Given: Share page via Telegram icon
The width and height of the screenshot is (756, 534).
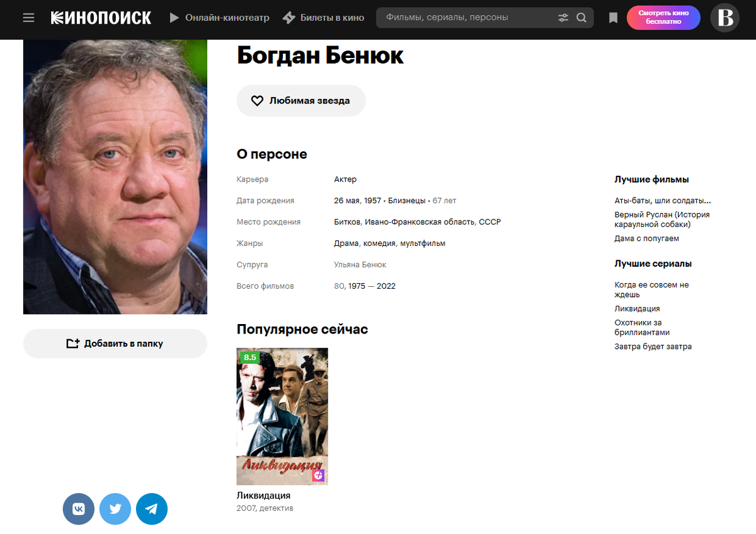Looking at the screenshot, I should [x=152, y=509].
